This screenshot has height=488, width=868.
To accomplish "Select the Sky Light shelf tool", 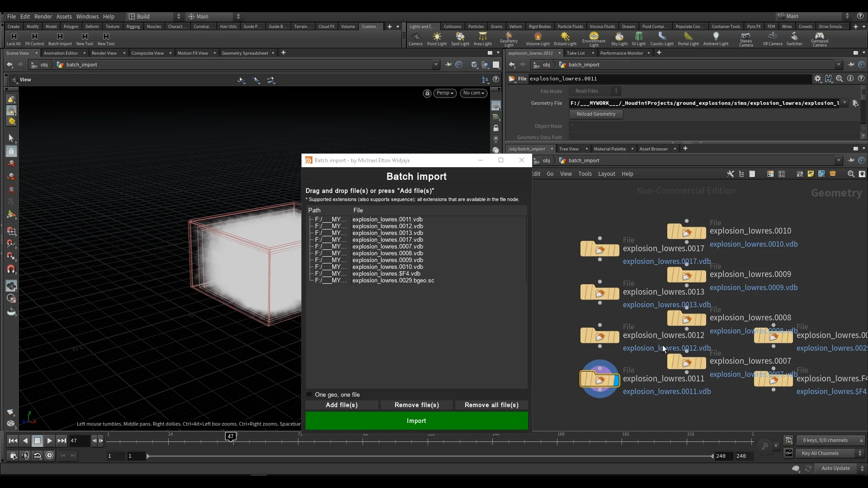I will [619, 39].
